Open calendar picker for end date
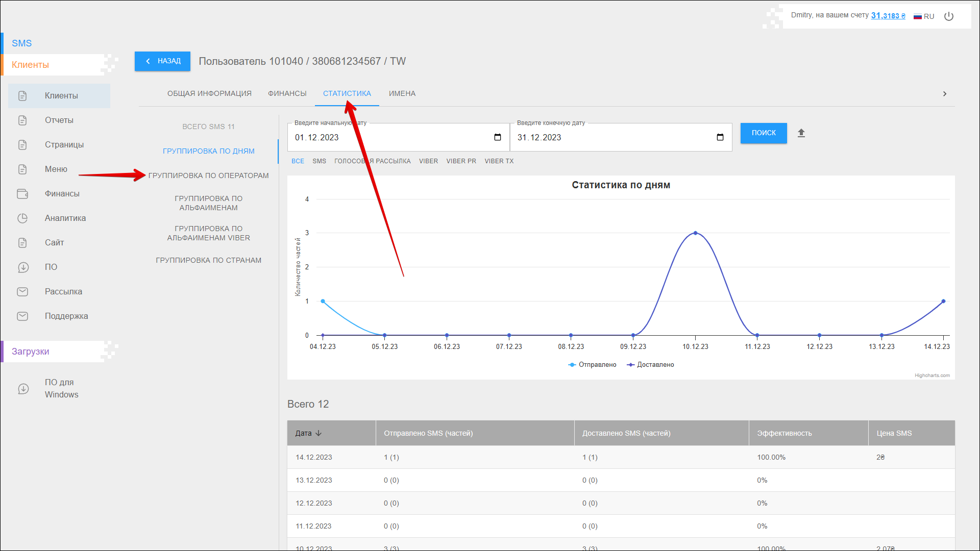The width and height of the screenshot is (980, 551). [720, 137]
